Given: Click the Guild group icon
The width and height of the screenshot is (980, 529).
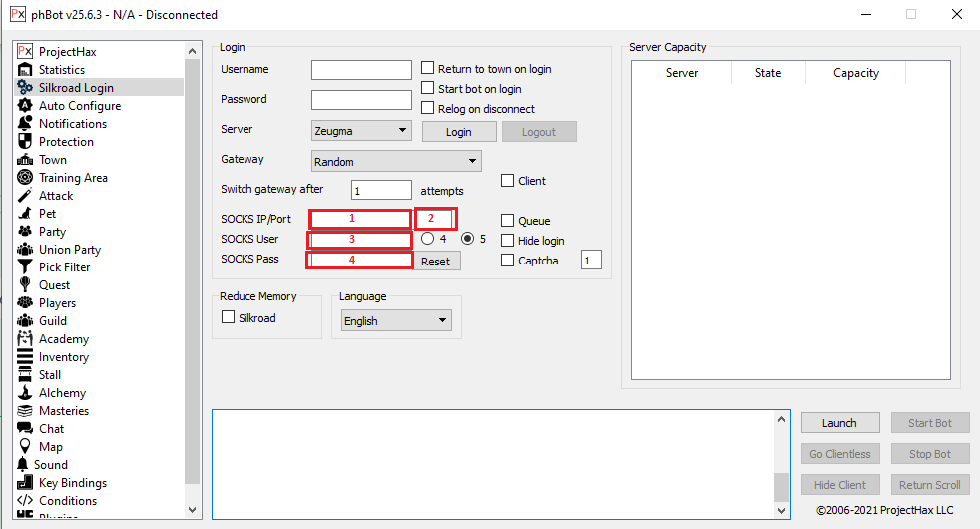Looking at the screenshot, I should [x=25, y=321].
